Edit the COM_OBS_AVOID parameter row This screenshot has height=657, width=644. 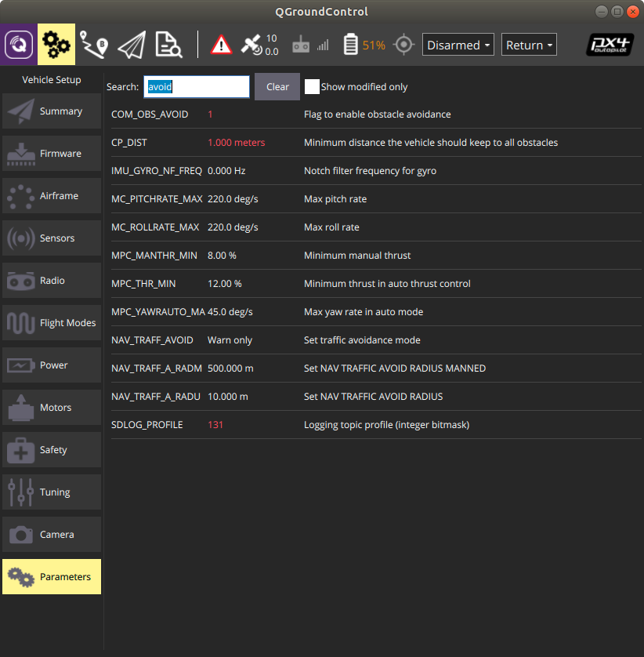click(376, 114)
